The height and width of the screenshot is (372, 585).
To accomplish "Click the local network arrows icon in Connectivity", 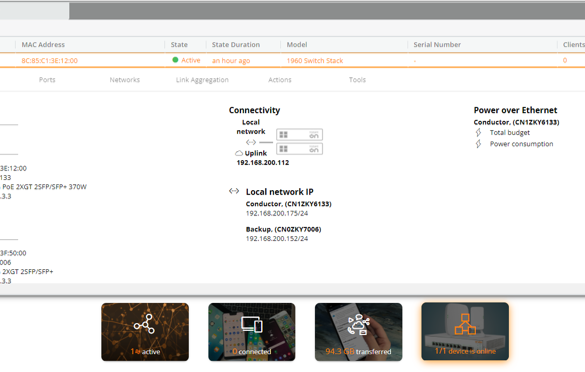I will (x=251, y=142).
